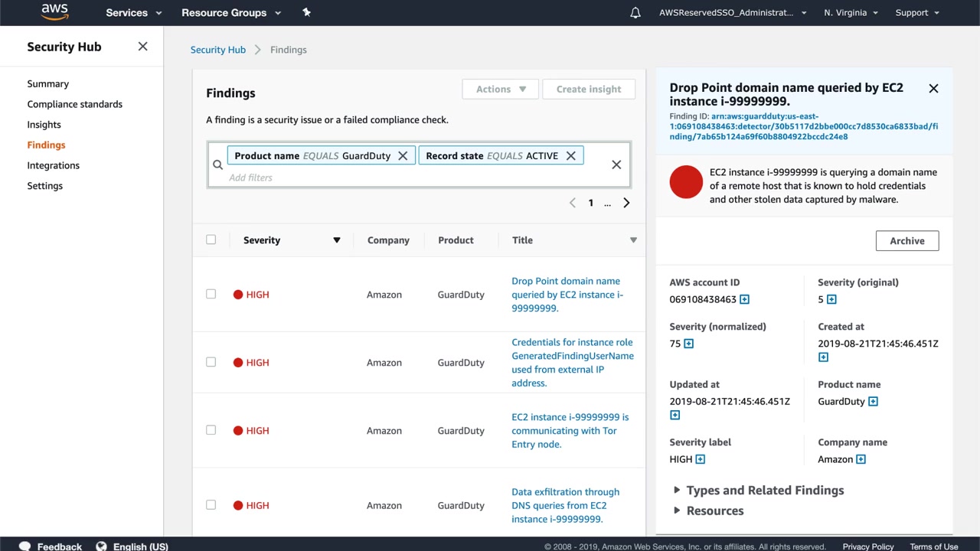Remove the Record state ACTIVE filter
Viewport: 980px width, 551px height.
pyautogui.click(x=570, y=156)
